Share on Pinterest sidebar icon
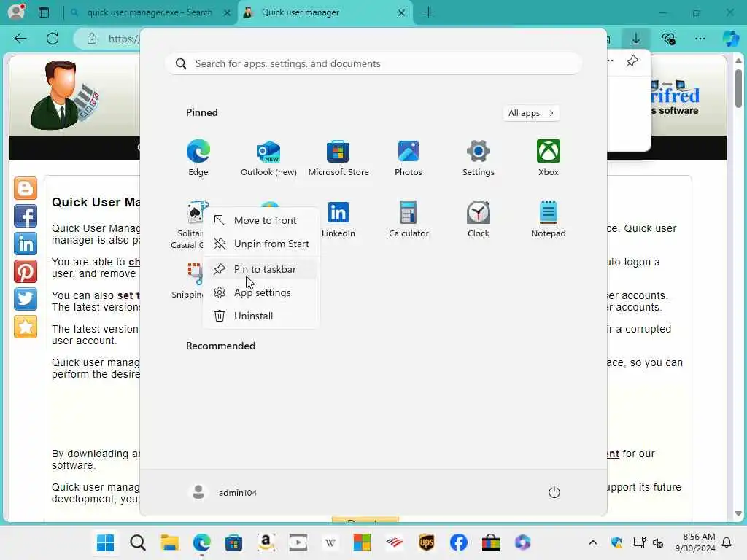 [x=26, y=271]
